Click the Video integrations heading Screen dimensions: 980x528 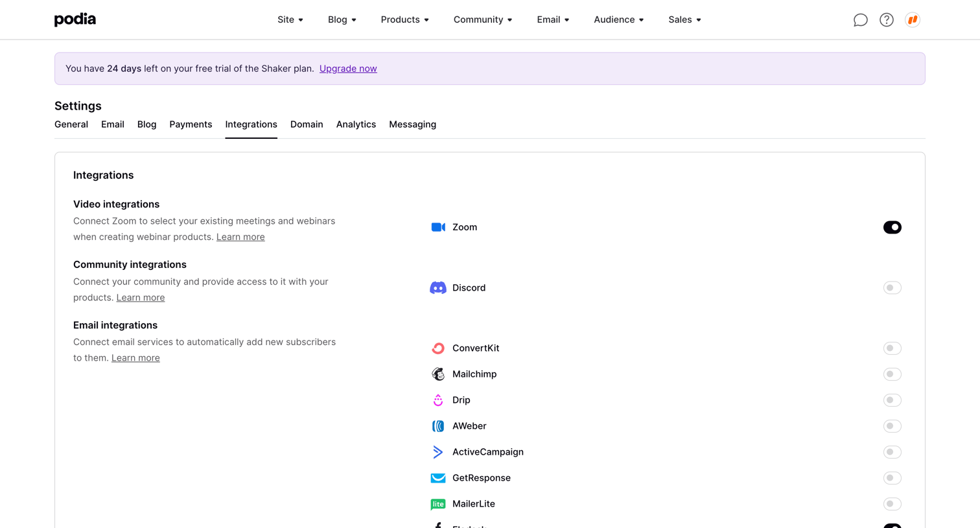point(116,204)
